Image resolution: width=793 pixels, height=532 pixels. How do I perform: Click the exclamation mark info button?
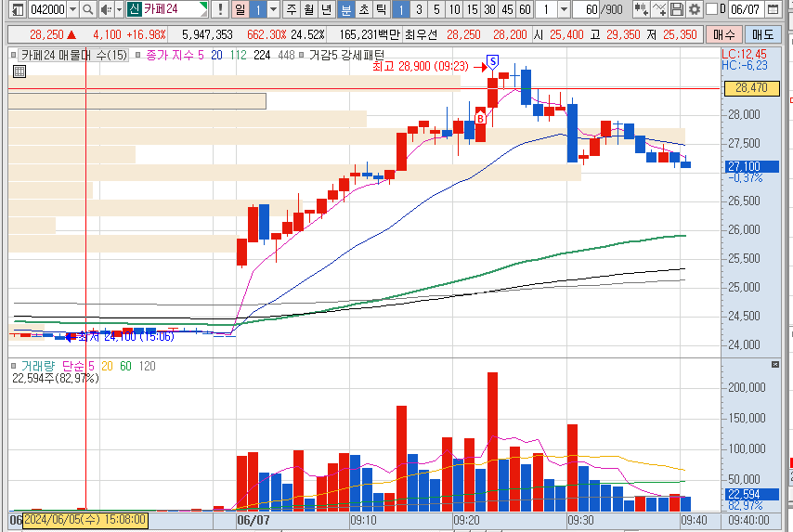click(220, 9)
